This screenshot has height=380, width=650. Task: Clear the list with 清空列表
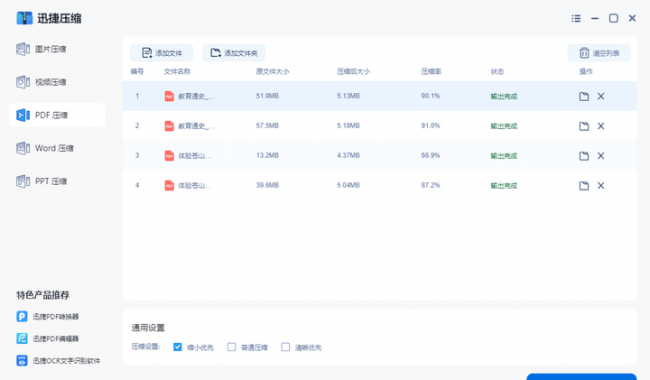click(599, 53)
